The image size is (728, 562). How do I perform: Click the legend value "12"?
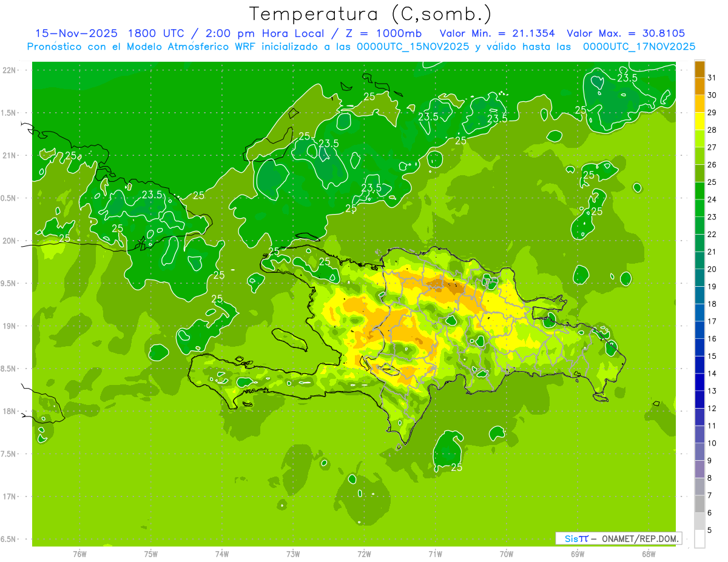(712, 408)
